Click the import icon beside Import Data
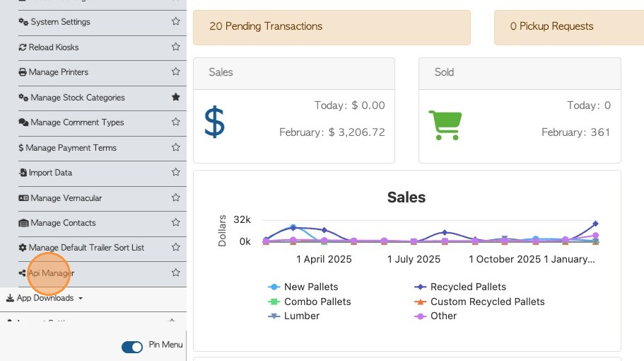The image size is (644, 361). 23,173
